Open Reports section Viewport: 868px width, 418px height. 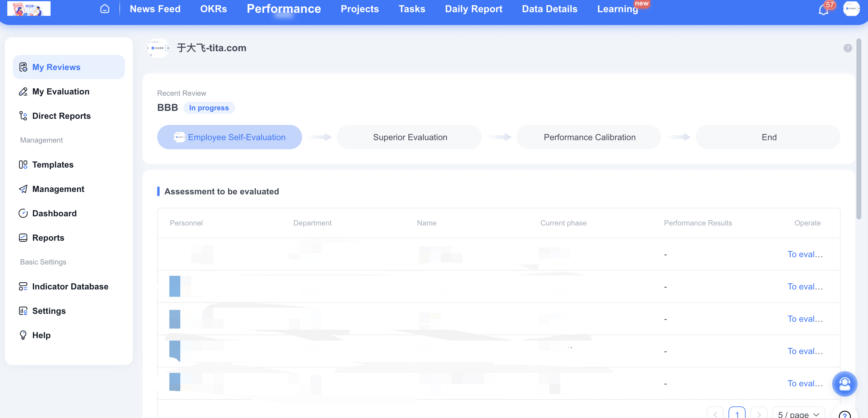48,237
